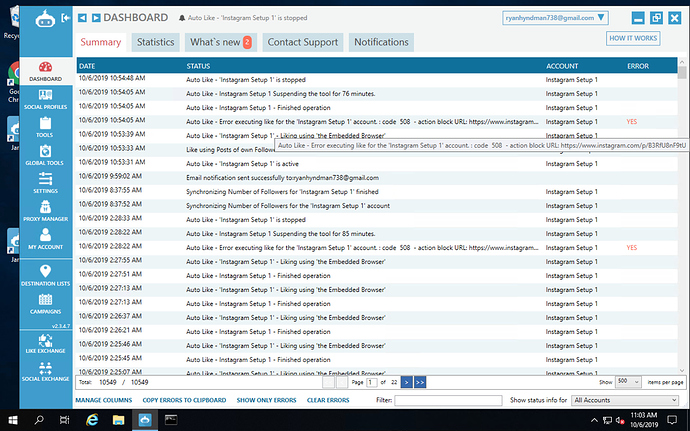Go forward using the right navigation arrow
The height and width of the screenshot is (431, 690).
click(96, 18)
